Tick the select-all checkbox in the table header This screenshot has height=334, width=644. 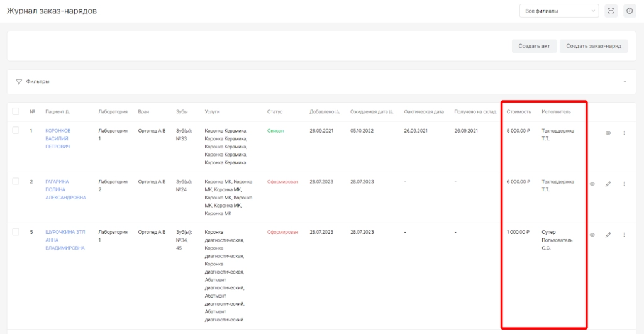[16, 111]
